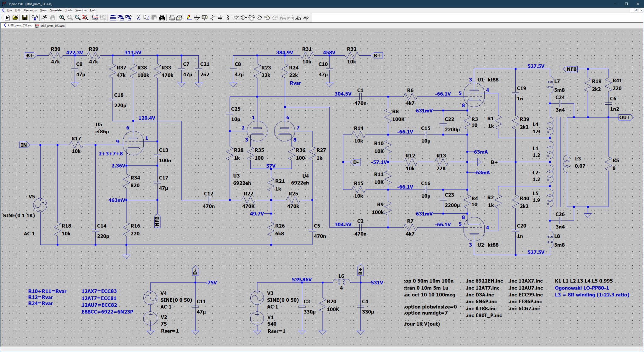Select the Label Net tool
Screen dimensions: 644x352
pyautogui.click(x=205, y=18)
